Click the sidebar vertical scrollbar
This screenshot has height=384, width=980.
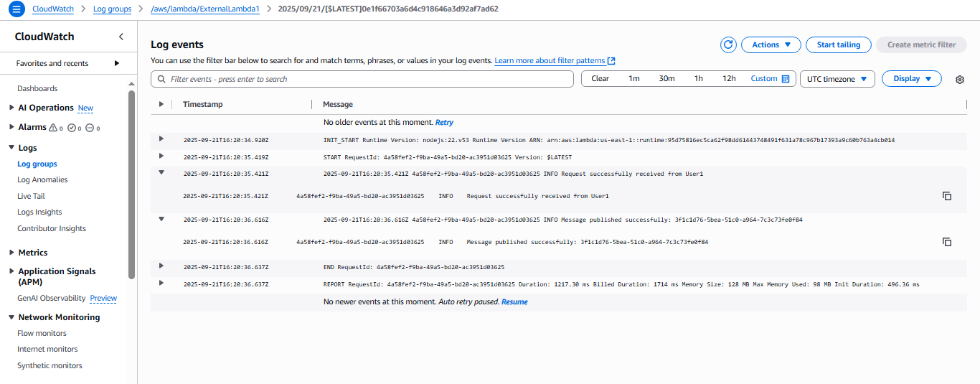(131, 184)
